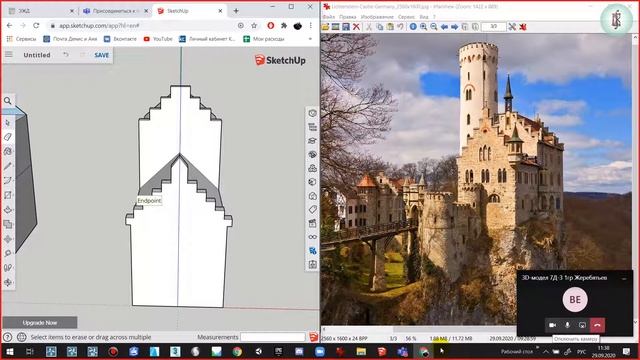Open the Tags panel icon

(x=313, y=209)
